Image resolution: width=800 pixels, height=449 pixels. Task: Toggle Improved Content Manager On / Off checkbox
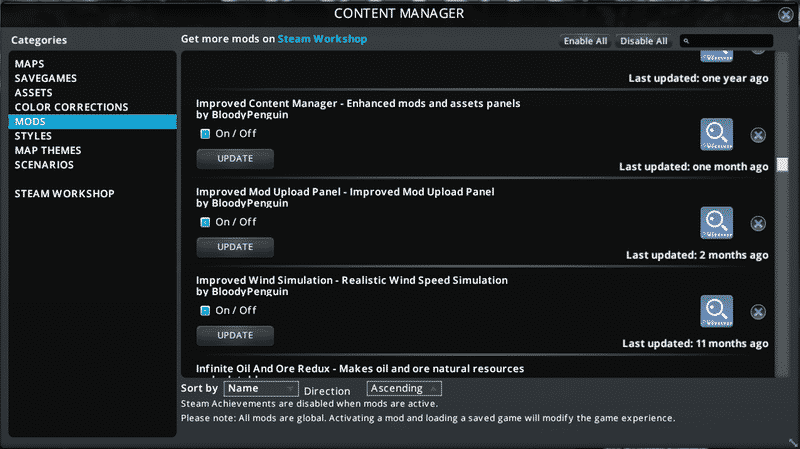[205, 133]
